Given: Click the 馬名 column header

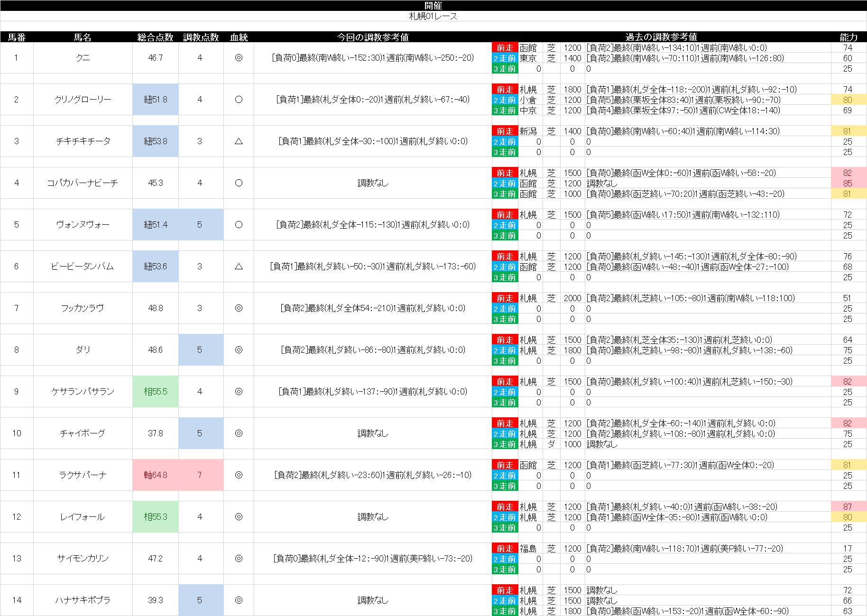Looking at the screenshot, I should click(83, 37).
